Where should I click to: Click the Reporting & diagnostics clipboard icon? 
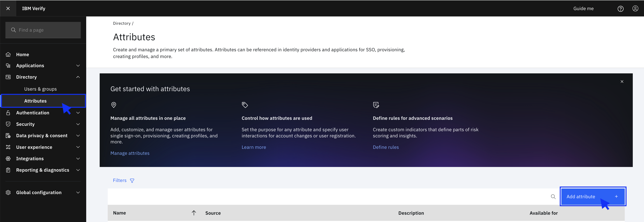[x=8, y=170]
